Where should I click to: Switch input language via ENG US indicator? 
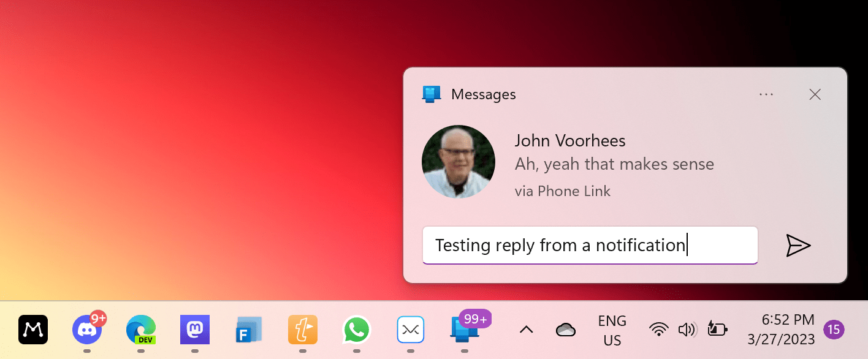pyautogui.click(x=612, y=330)
